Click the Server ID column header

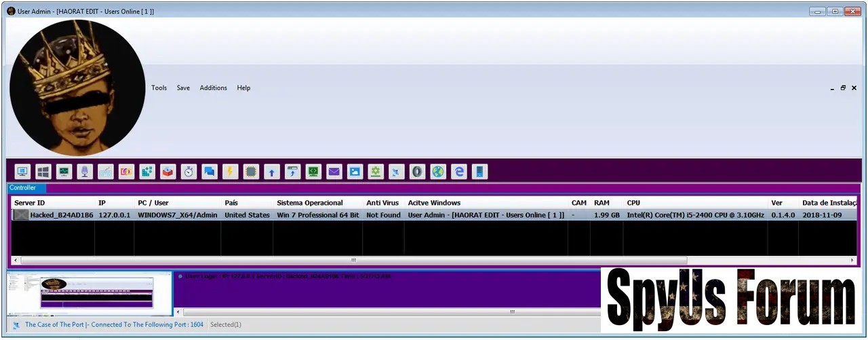(30, 203)
